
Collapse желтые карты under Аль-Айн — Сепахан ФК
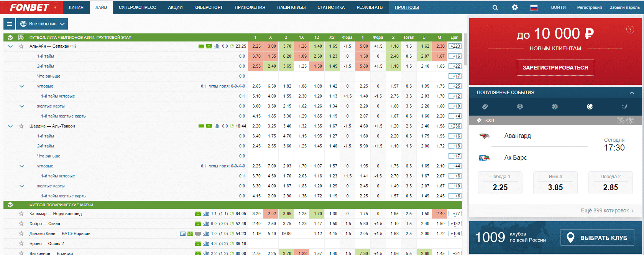(22, 106)
